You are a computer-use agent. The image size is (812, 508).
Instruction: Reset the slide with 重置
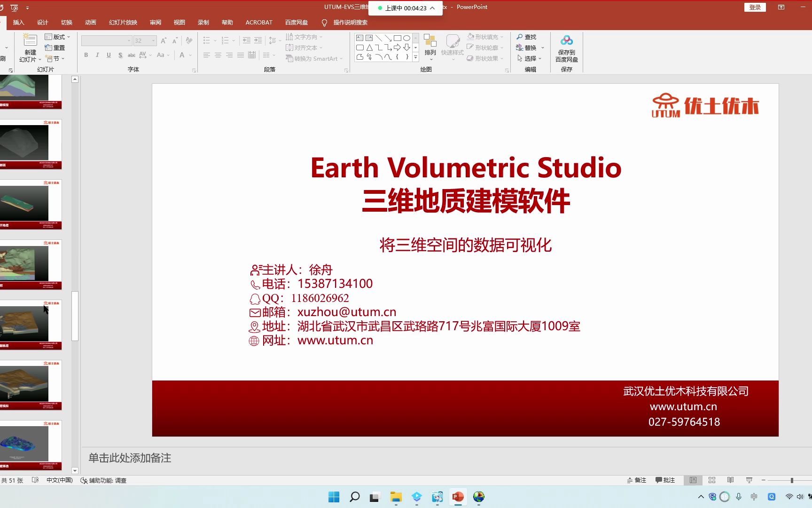[55, 48]
